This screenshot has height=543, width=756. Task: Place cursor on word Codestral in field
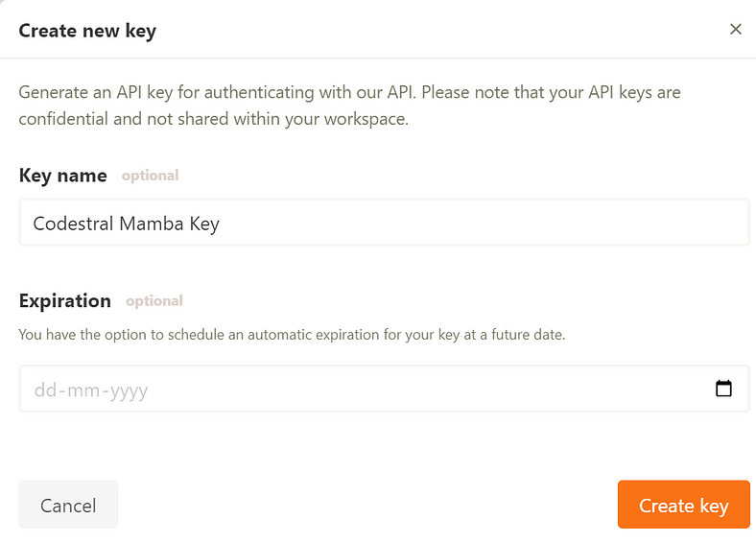tap(73, 224)
